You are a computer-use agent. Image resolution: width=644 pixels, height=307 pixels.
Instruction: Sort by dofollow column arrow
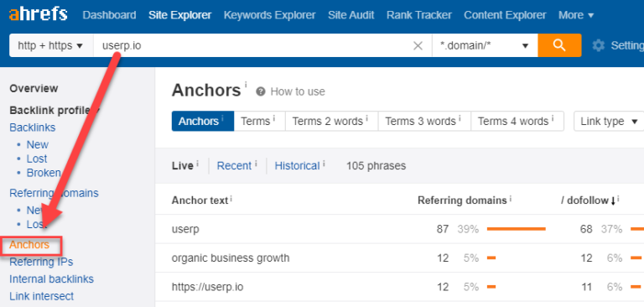[x=613, y=200]
